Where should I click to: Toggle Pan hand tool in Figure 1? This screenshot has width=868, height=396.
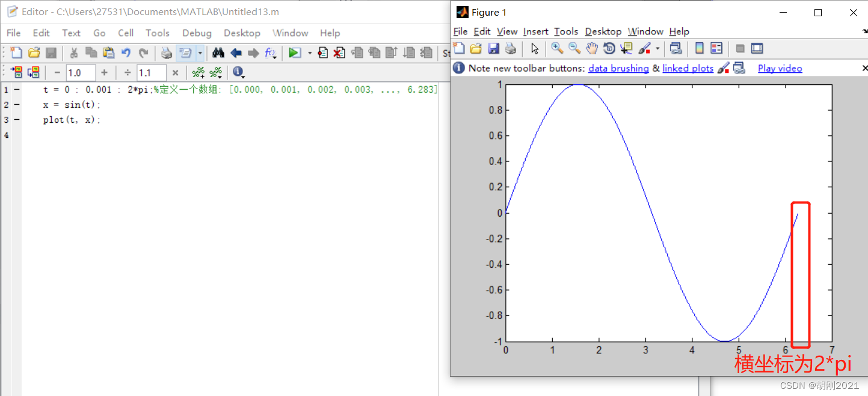point(592,49)
